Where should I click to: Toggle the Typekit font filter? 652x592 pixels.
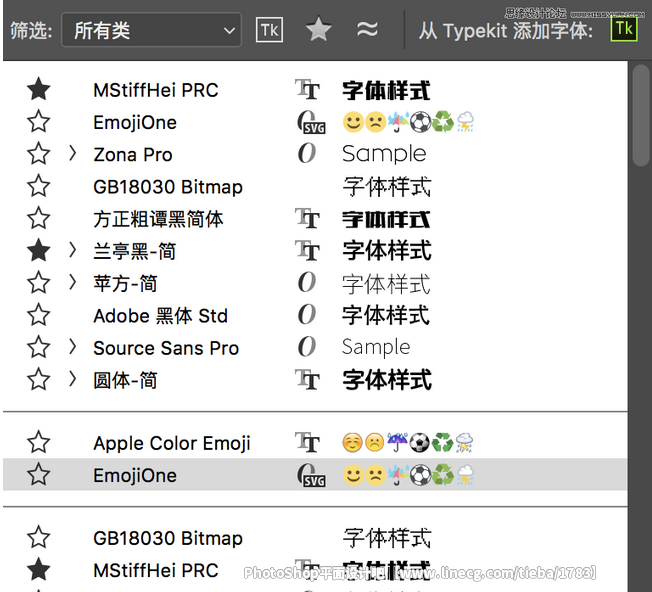click(x=269, y=30)
